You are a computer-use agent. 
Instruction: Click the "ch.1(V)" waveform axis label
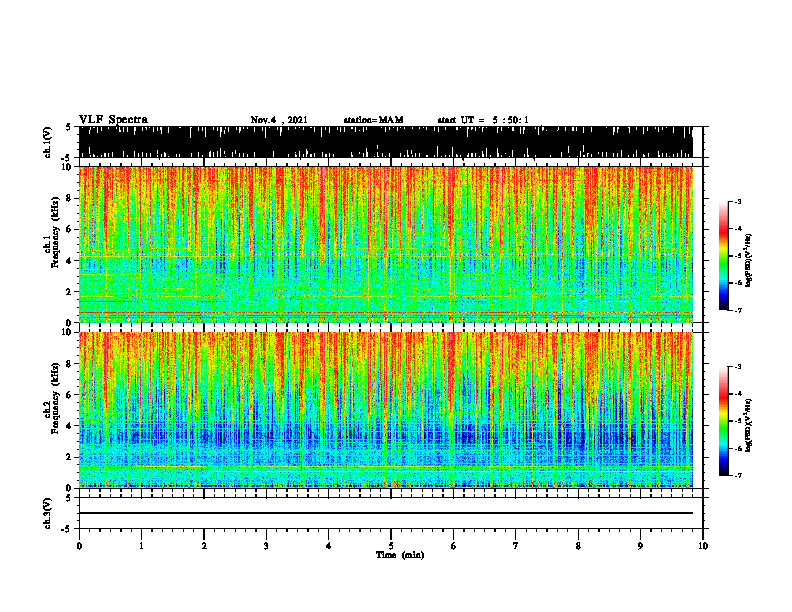pyautogui.click(x=48, y=142)
